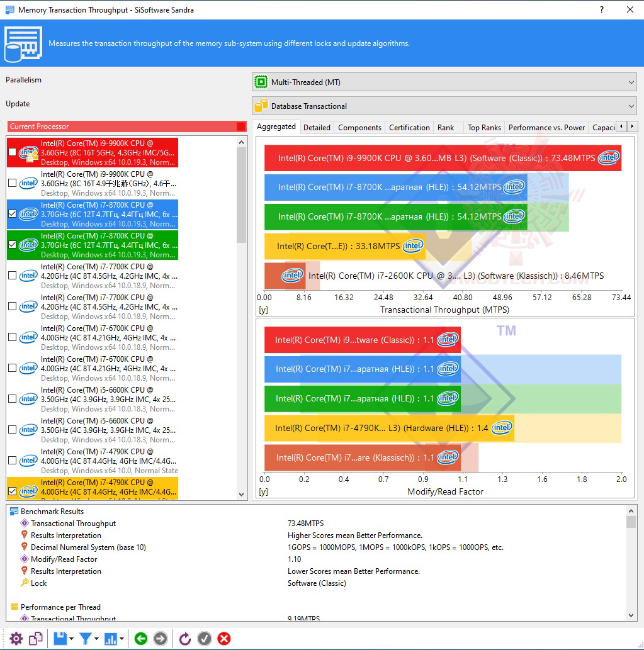Click Intel logo on yellow 33.18MTPS bar

pyautogui.click(x=413, y=246)
